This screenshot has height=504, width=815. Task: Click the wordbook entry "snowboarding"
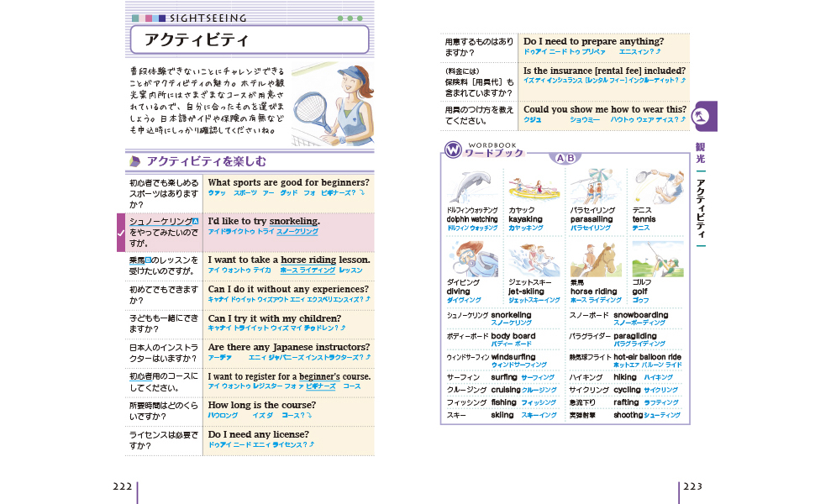pos(641,315)
